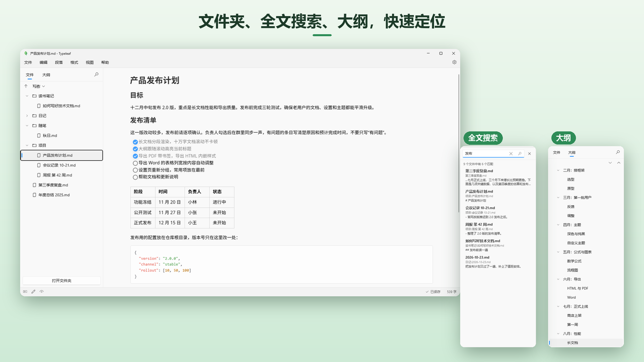
Task: Collapse outline section 三月：第一批用户
Action: [557, 198]
